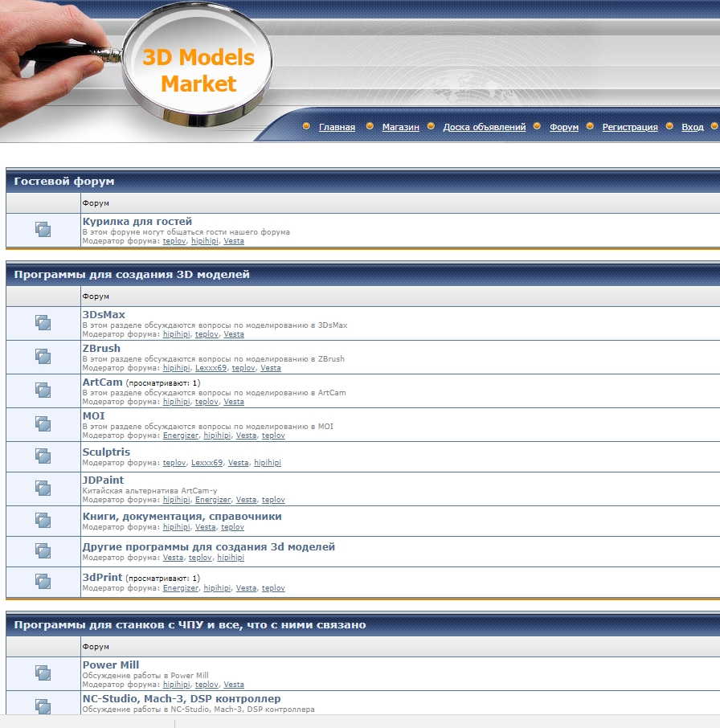Open moderator Lexxx69 profile in the ZBrush row
The height and width of the screenshot is (728, 720).
(211, 368)
